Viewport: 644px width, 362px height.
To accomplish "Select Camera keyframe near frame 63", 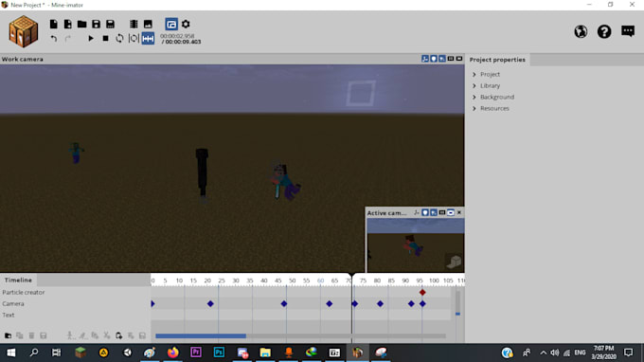I will pyautogui.click(x=329, y=303).
